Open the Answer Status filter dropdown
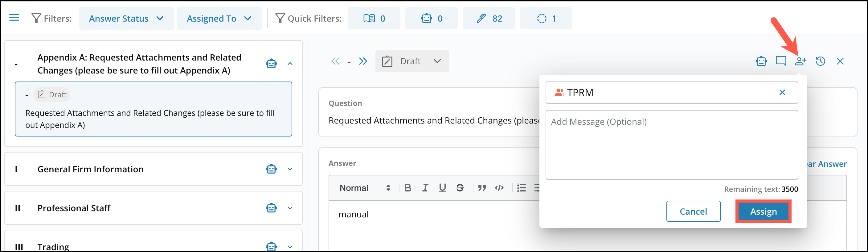This screenshot has width=868, height=252. [x=127, y=18]
